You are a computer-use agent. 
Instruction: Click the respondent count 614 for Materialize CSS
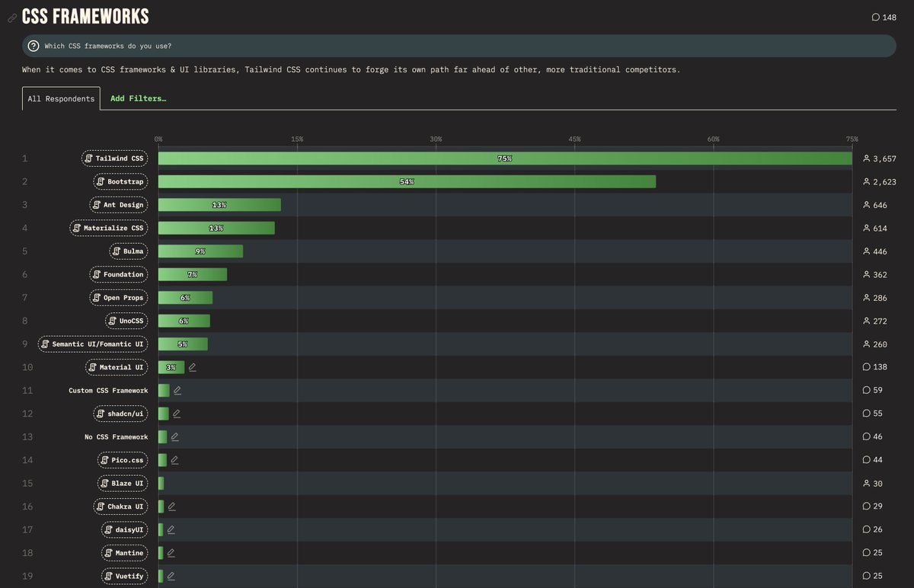pos(874,228)
